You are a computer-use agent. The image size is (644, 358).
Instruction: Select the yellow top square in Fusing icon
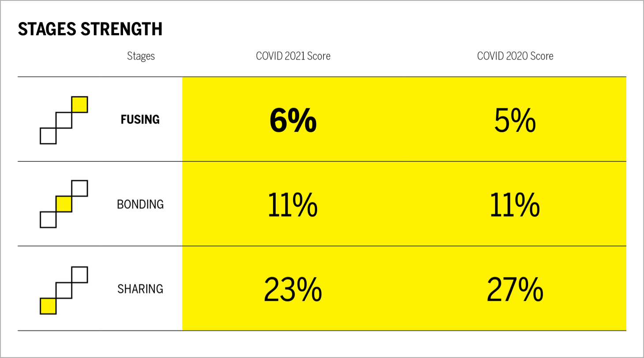pyautogui.click(x=80, y=104)
